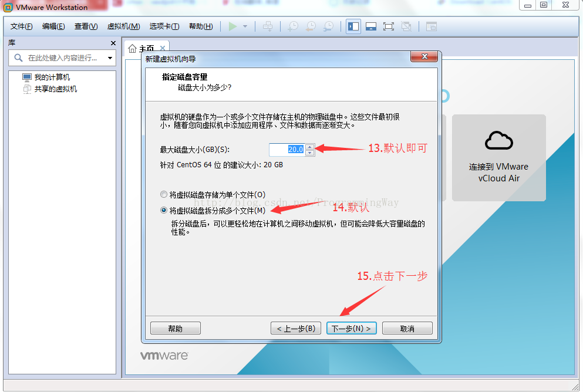Toggle the show library sidebar icon

tap(353, 26)
